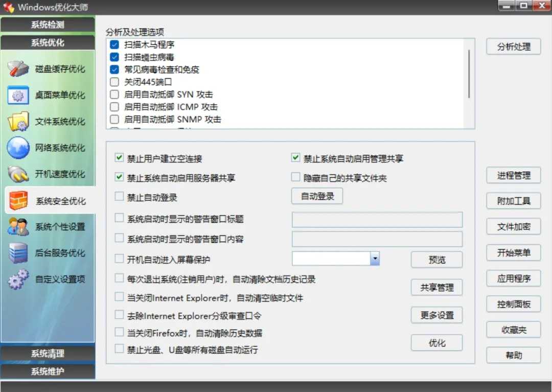This screenshot has width=552, height=392.
Task: Click the 应用程序 button
Action: (514, 279)
